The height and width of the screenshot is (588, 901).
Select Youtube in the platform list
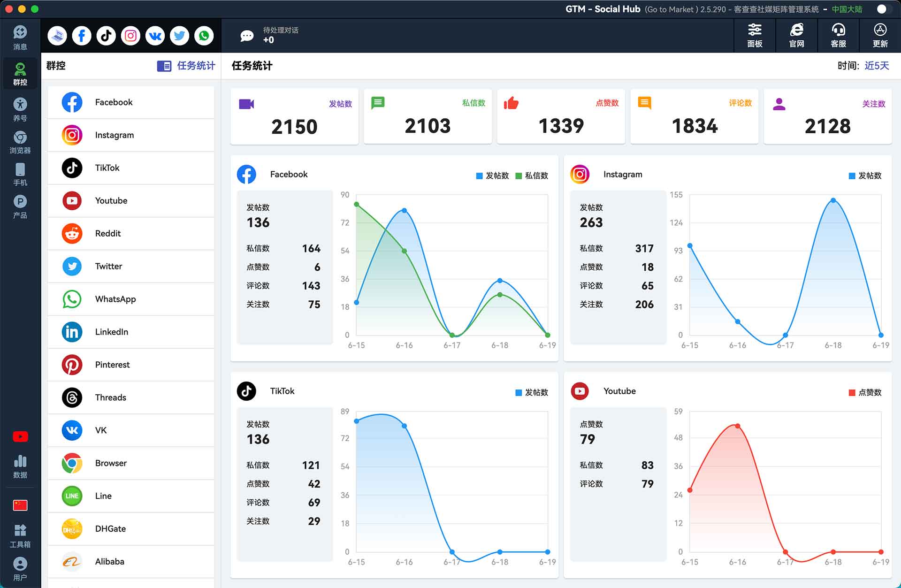[x=131, y=201]
